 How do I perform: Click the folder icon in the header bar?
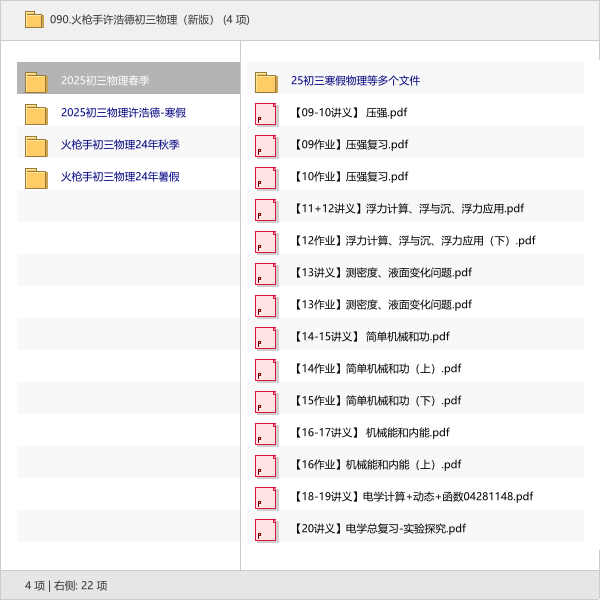(x=34, y=19)
